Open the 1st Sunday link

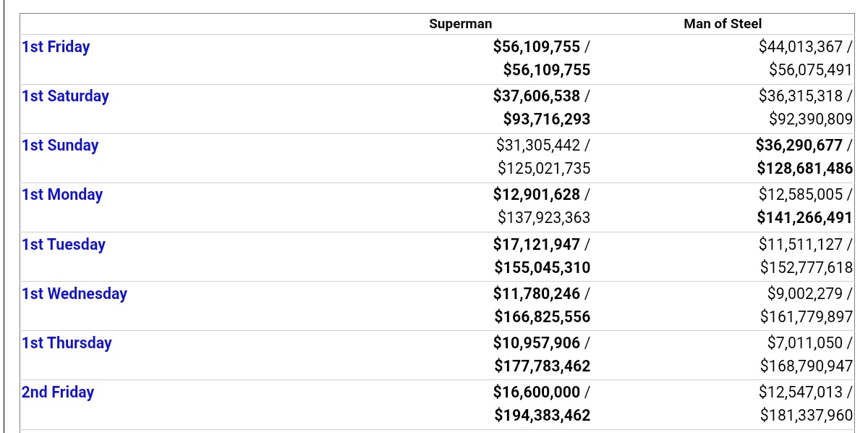point(60,146)
